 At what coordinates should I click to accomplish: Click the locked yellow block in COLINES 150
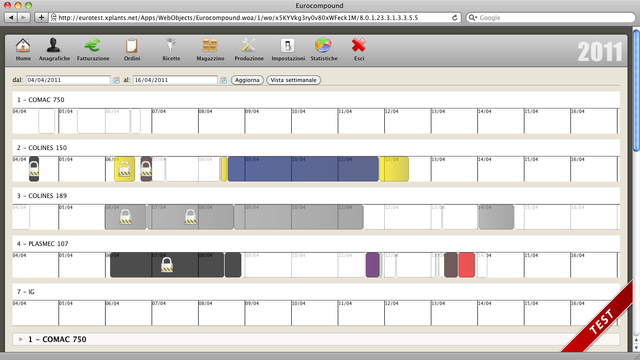[124, 169]
